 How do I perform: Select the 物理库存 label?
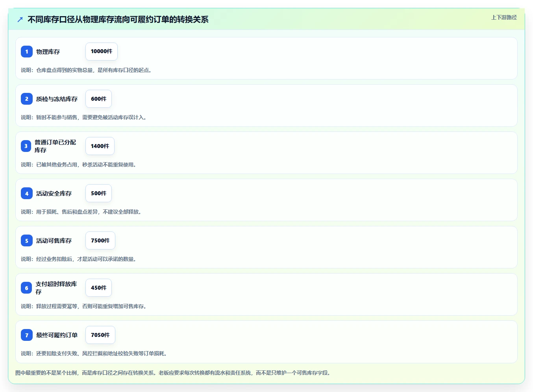[48, 52]
